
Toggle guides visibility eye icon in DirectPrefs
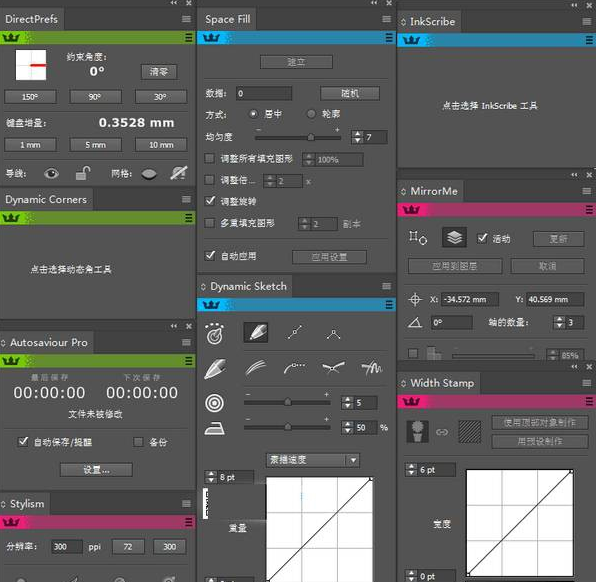[51, 174]
